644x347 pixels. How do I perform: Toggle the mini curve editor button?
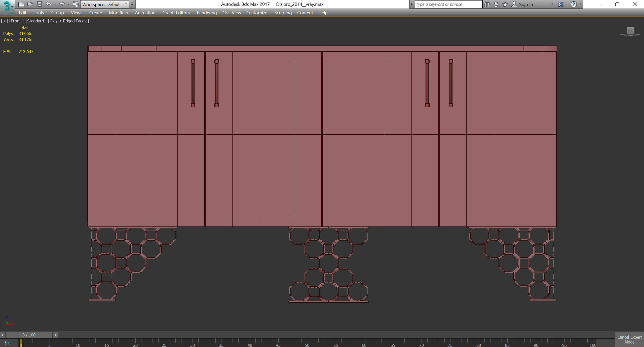coord(7,343)
